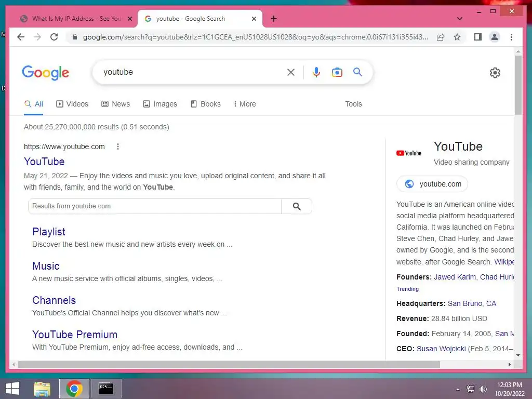
Task: Click the https://www.youtube.com result URL
Action: click(x=64, y=147)
